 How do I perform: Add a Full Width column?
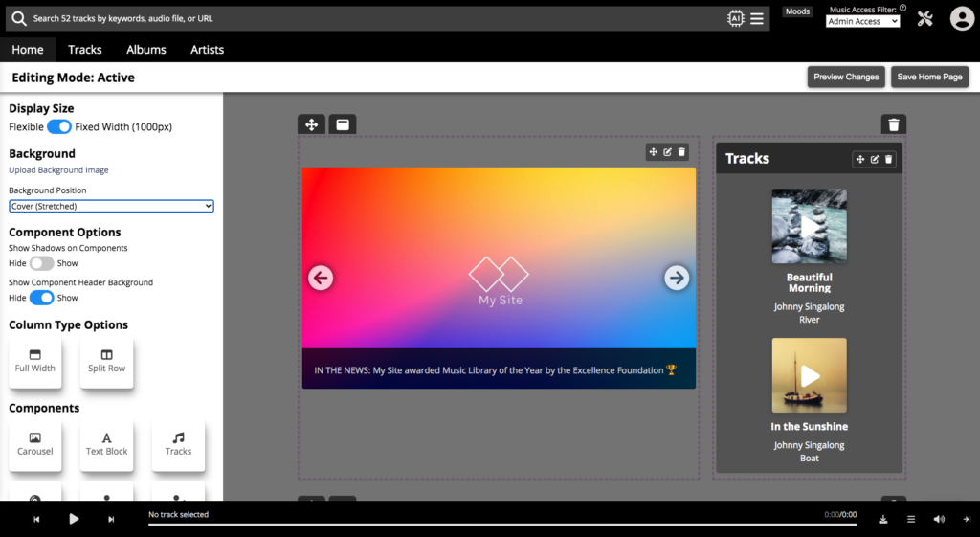point(35,361)
